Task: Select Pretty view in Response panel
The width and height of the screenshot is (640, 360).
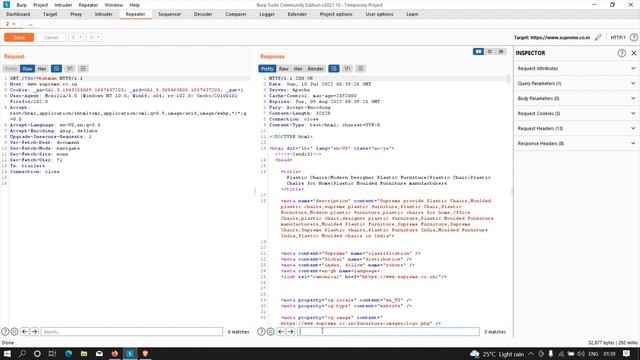Action: coord(267,69)
